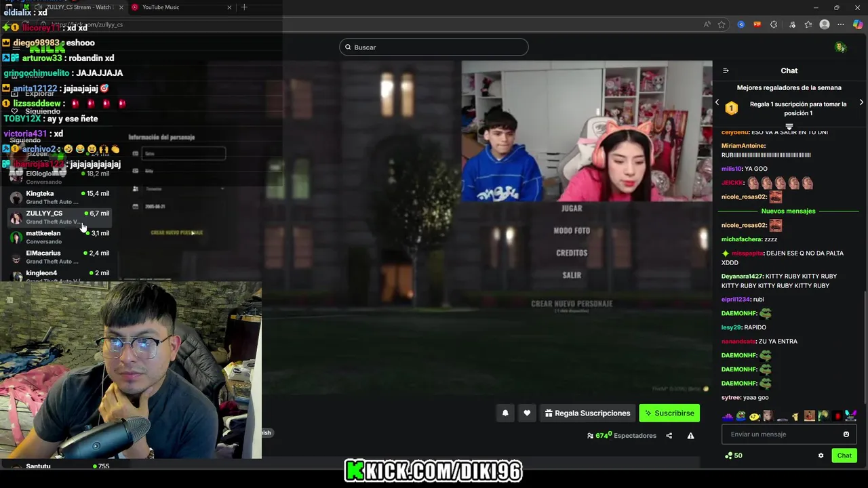The width and height of the screenshot is (868, 488).
Task: Click Mejores regaladores de la semana heading
Action: point(789,87)
